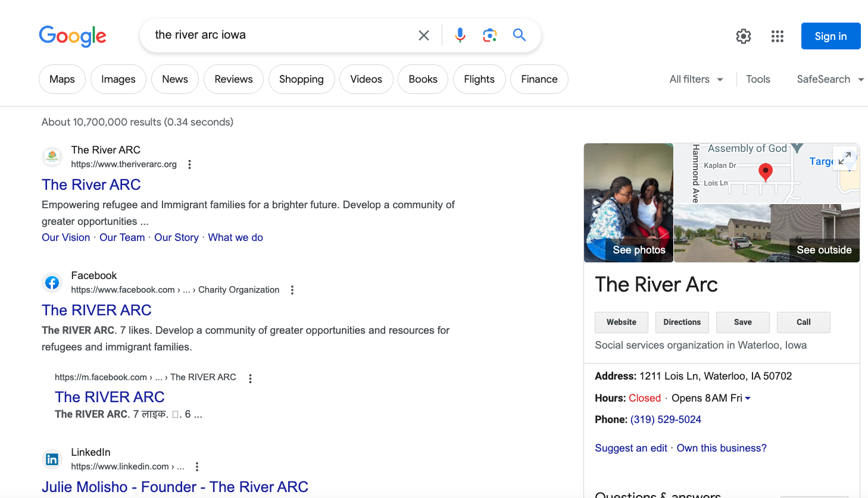Click the Hours label link
This screenshot has width=868, height=498.
click(x=610, y=398)
